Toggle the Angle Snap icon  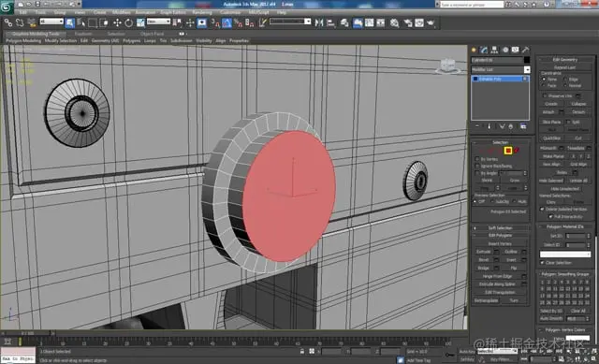(226, 22)
